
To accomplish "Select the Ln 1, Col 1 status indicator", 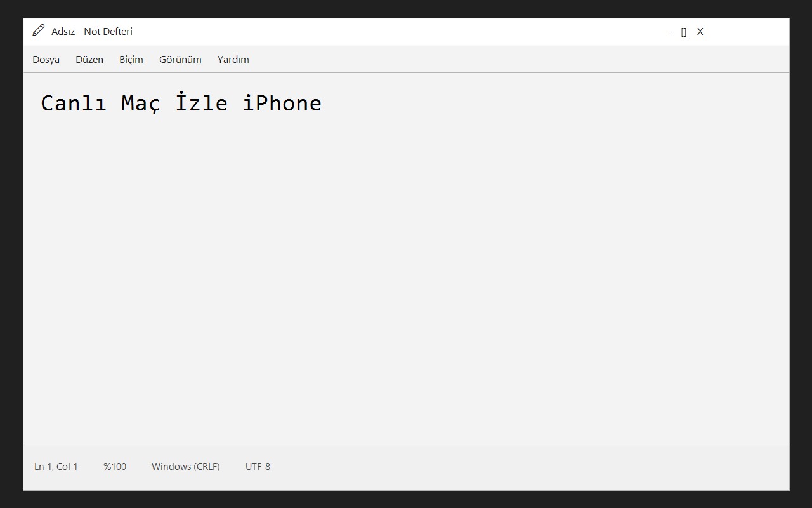I will [56, 466].
